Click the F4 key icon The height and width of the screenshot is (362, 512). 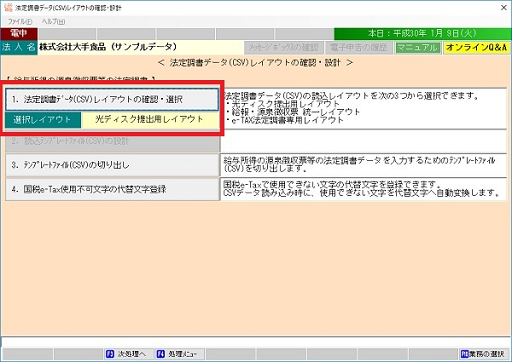pos(161,354)
